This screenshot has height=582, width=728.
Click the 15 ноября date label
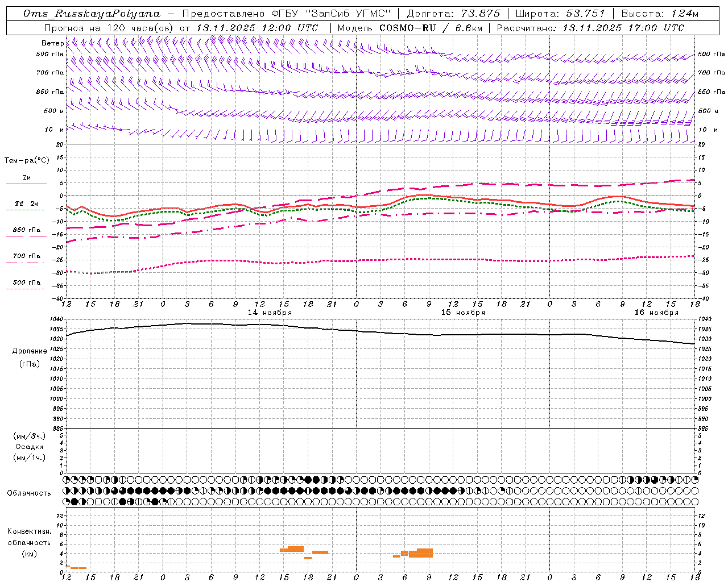(x=463, y=313)
